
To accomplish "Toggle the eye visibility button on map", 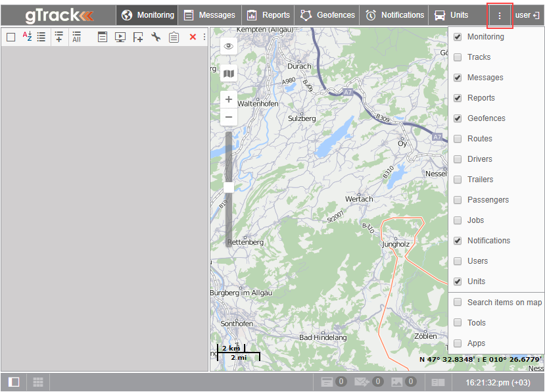I will pyautogui.click(x=229, y=46).
